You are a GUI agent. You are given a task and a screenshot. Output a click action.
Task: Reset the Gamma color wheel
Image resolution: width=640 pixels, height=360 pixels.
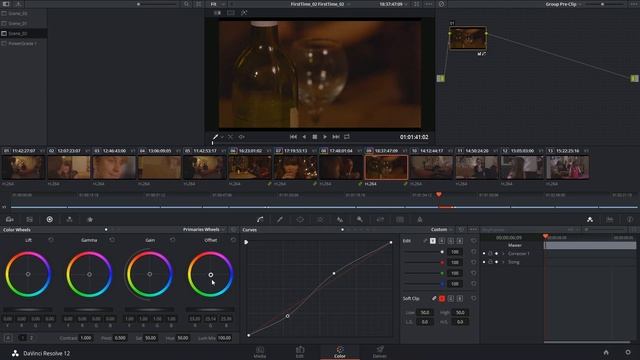pos(112,240)
